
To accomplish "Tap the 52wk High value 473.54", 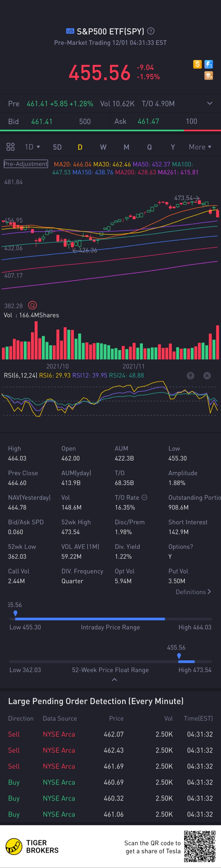I will click(70, 532).
